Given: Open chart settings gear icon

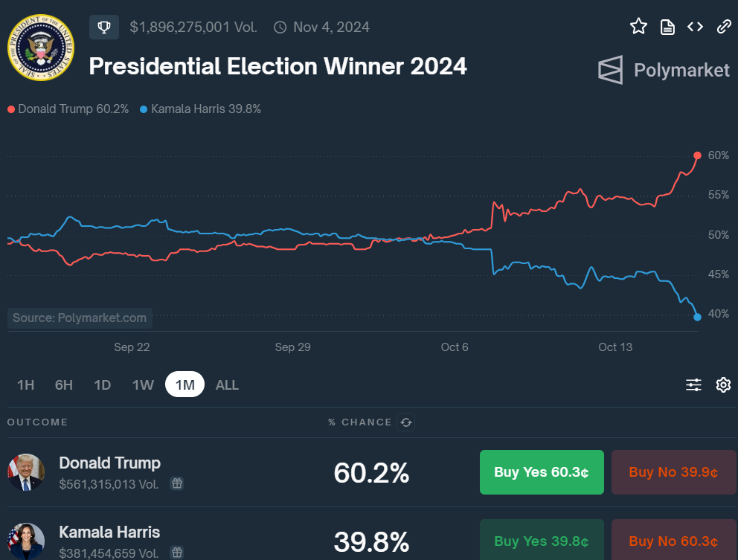Looking at the screenshot, I should coord(722,384).
